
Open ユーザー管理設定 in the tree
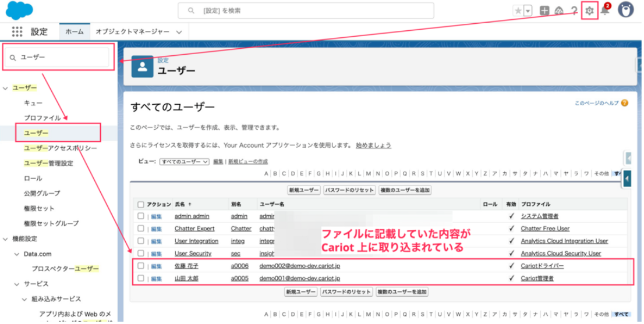pyautogui.click(x=48, y=163)
